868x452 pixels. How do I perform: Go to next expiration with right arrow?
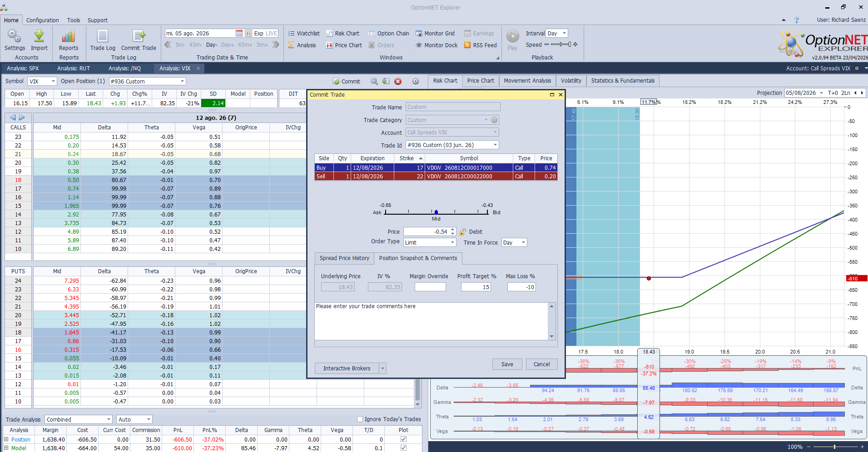pos(22,118)
